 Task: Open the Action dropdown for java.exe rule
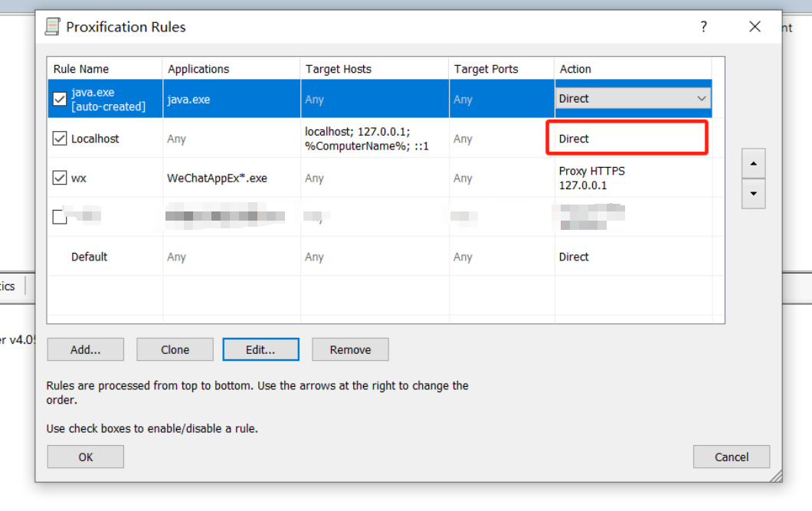[x=702, y=99]
